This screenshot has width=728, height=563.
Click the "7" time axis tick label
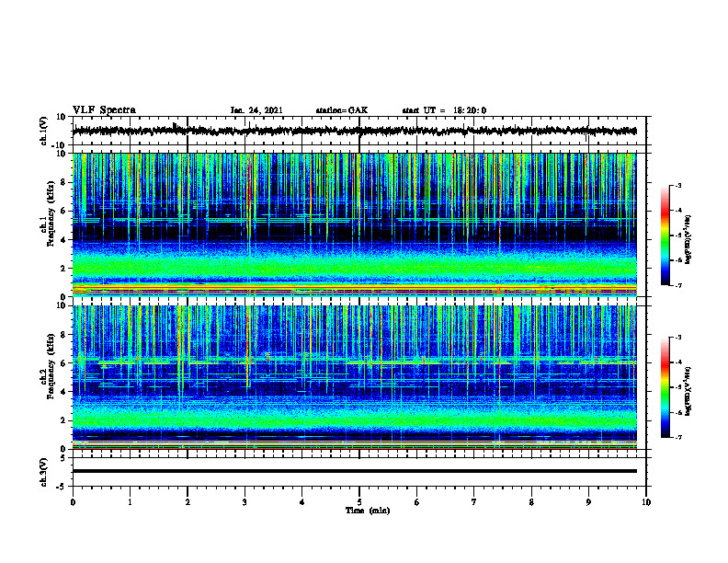coord(474,502)
